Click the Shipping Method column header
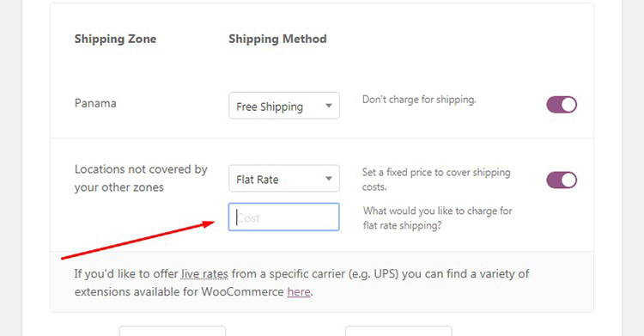The image size is (644, 336). point(277,39)
